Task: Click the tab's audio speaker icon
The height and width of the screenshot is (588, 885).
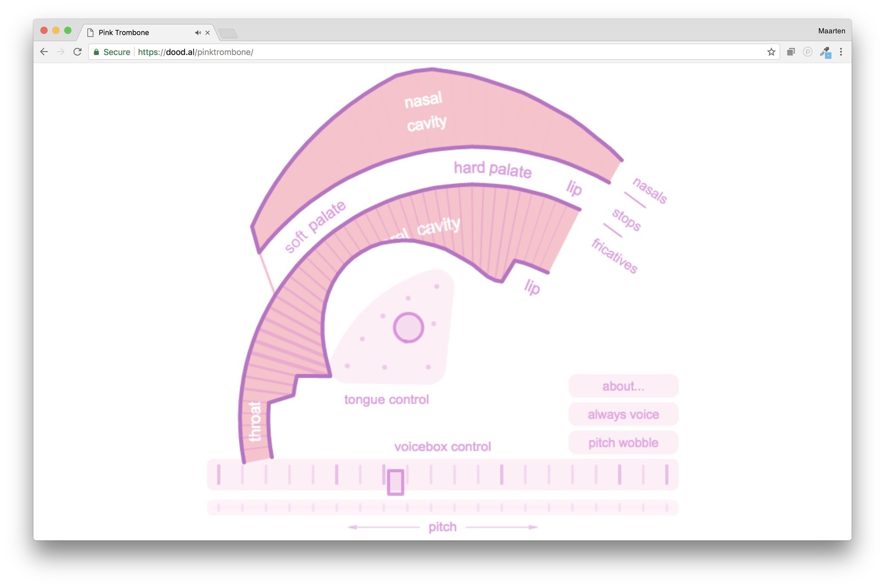Action: [x=197, y=33]
